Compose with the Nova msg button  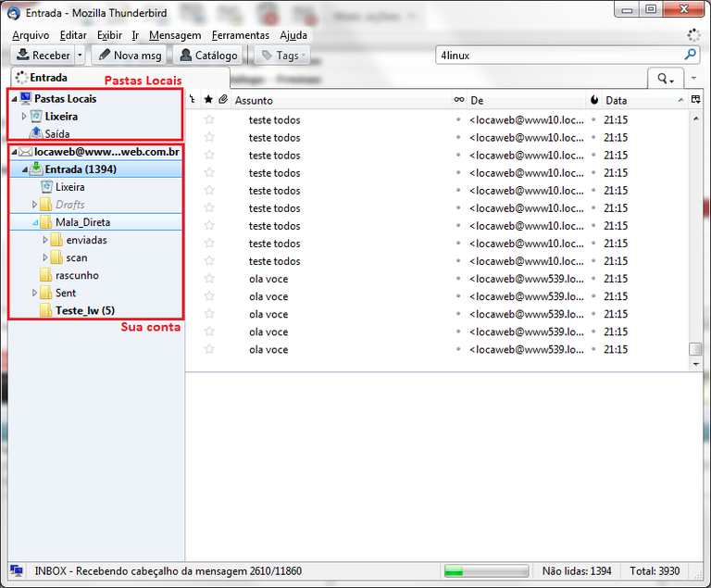pos(130,56)
